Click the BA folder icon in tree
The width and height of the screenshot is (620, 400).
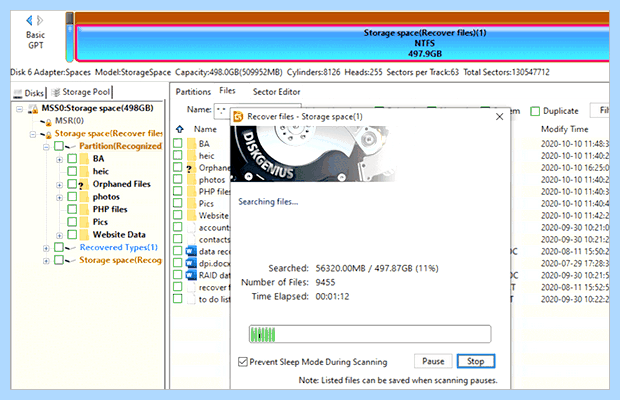(84, 158)
